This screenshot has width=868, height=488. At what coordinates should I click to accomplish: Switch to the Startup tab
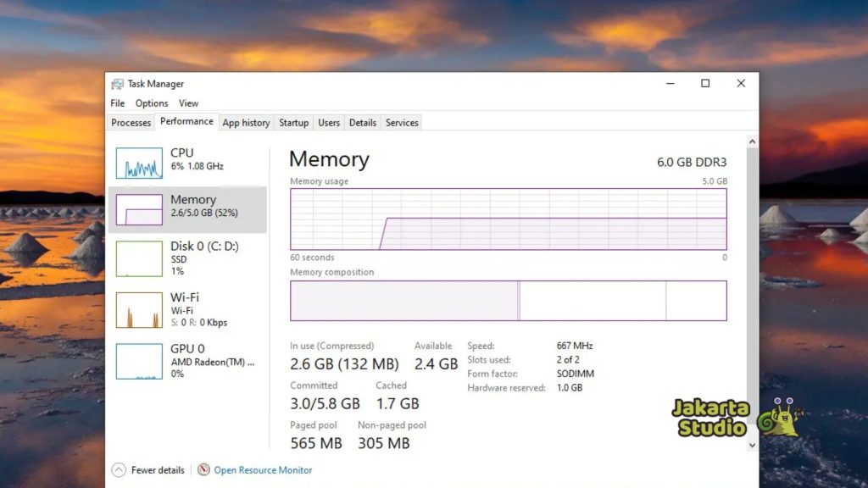pos(294,123)
